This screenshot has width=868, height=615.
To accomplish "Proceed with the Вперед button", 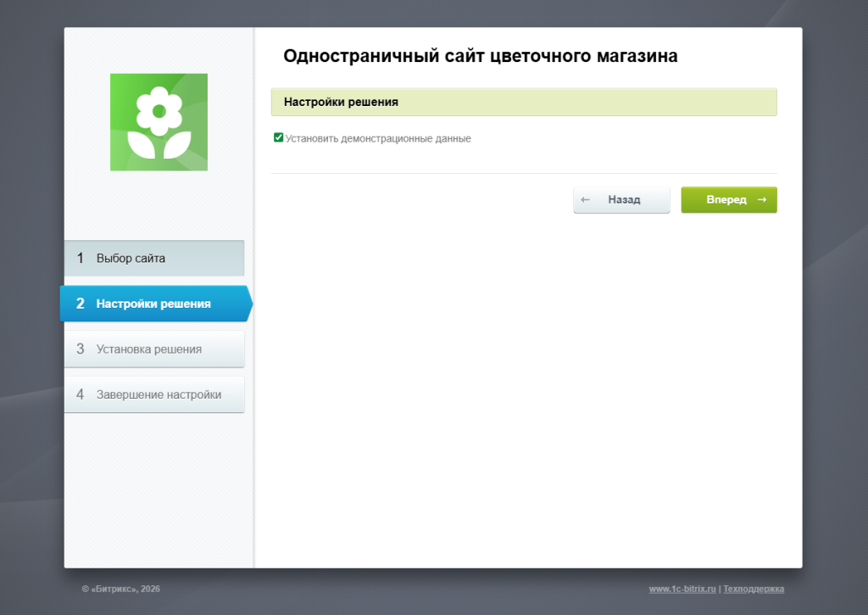I will 727,200.
